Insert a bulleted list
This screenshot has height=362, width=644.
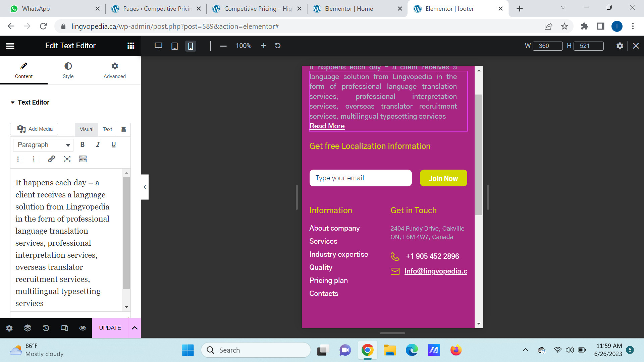click(x=20, y=159)
